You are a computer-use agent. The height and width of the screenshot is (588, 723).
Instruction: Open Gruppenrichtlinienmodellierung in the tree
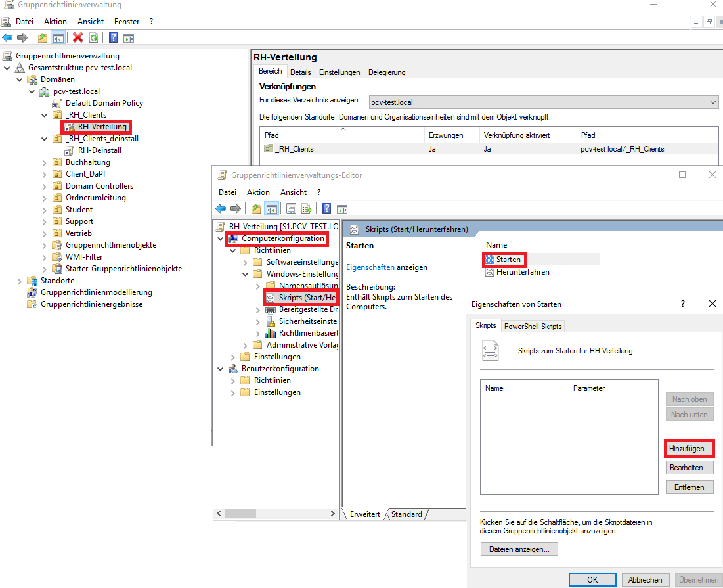pyautogui.click(x=96, y=292)
